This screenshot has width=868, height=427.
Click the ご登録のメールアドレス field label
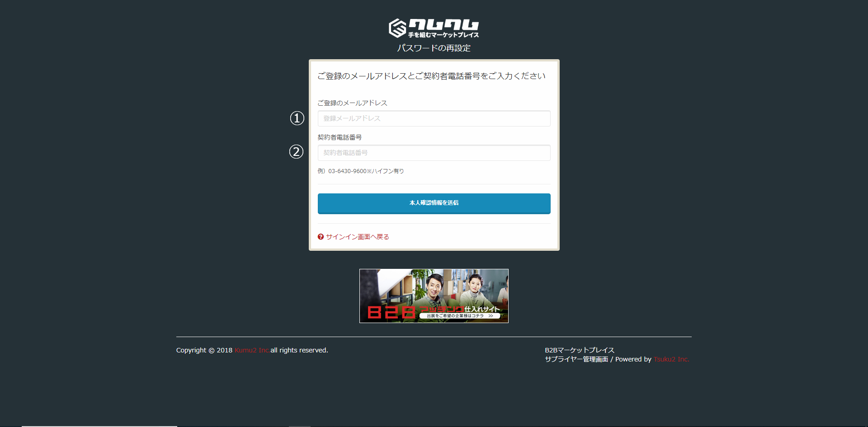coord(352,103)
